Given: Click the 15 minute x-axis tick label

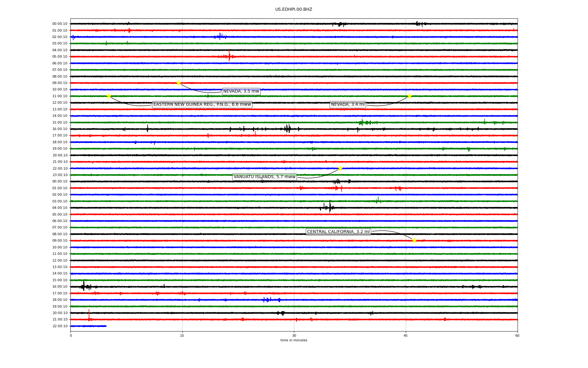Looking at the screenshot, I should [x=182, y=335].
